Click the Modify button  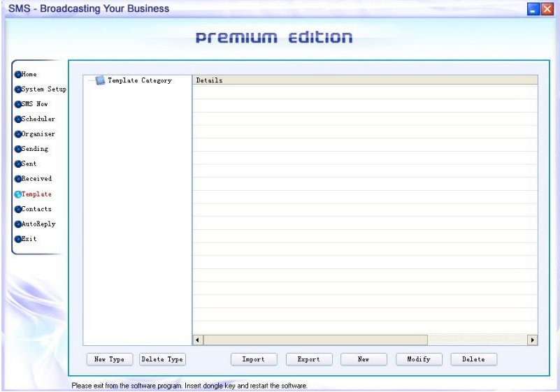pyautogui.click(x=419, y=359)
